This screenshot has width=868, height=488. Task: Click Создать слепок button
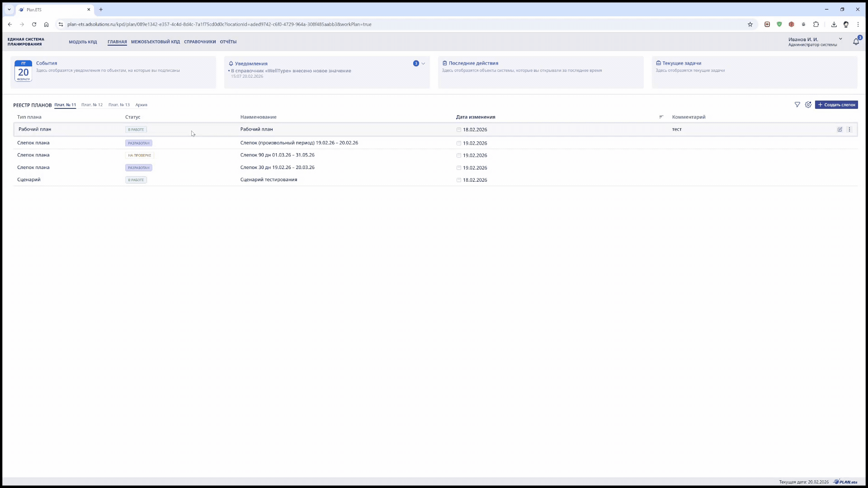tap(836, 105)
